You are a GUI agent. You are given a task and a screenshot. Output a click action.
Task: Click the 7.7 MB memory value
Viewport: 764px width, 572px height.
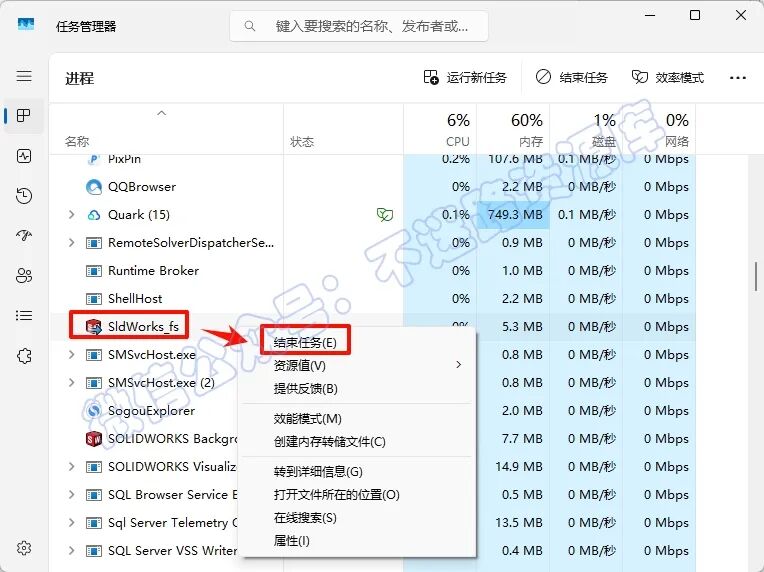coord(522,439)
